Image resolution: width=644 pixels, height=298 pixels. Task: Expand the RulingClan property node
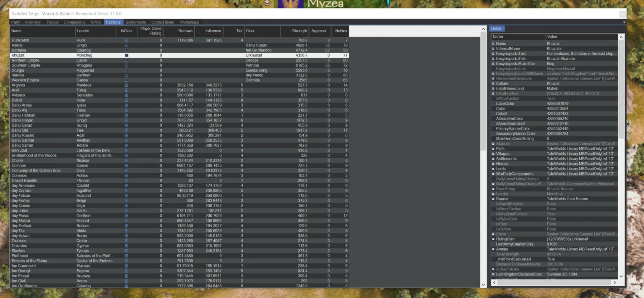493,239
